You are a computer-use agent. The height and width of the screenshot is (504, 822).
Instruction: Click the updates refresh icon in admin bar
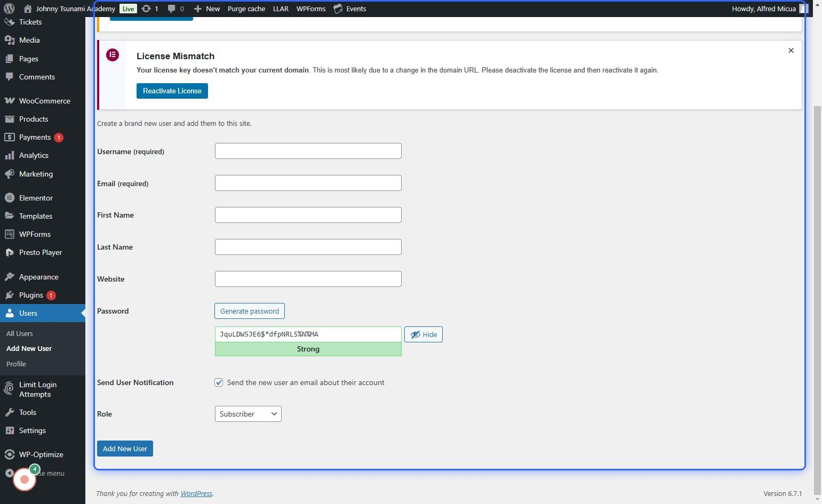click(146, 9)
